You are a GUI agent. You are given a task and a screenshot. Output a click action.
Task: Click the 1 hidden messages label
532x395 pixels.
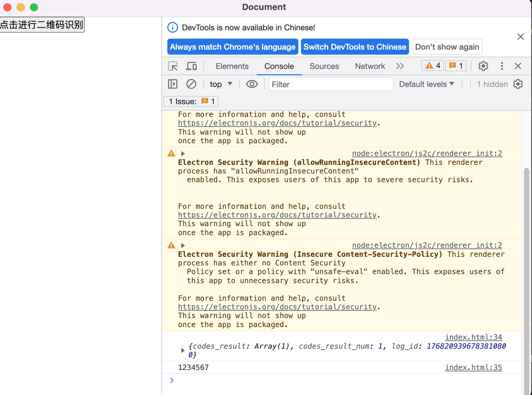point(492,84)
